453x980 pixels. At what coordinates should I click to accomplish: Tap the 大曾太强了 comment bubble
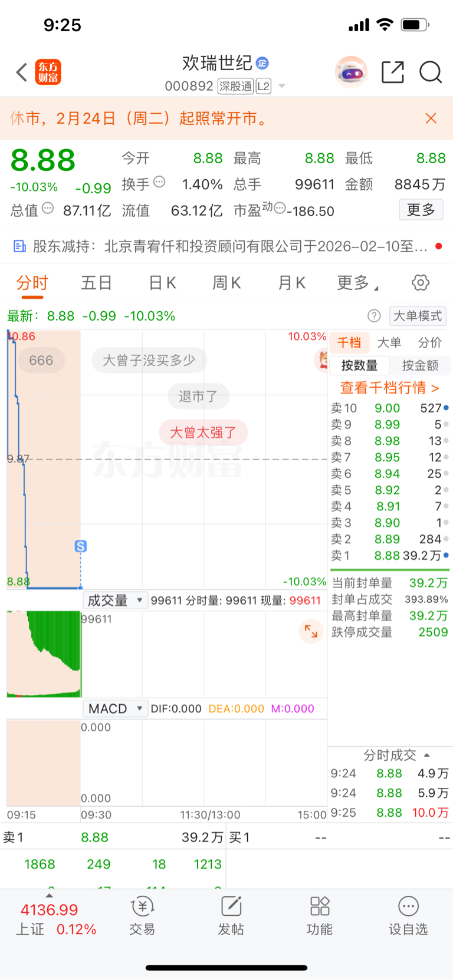pyautogui.click(x=203, y=433)
